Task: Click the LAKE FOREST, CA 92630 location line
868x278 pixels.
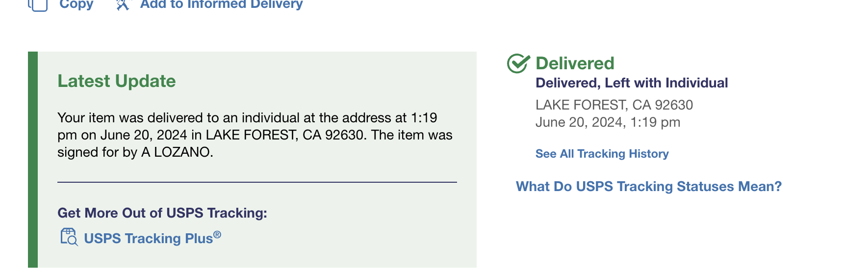Action: pos(614,105)
